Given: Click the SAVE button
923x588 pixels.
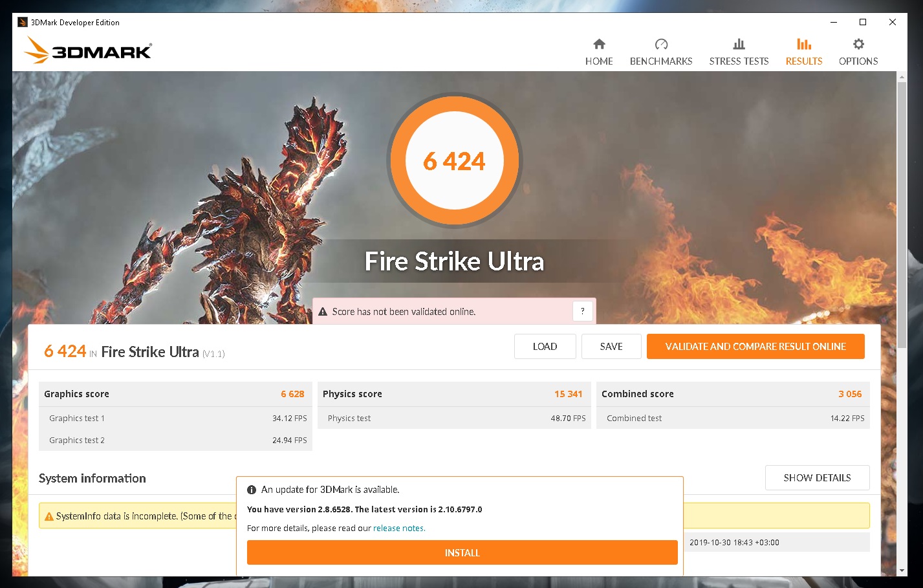Looking at the screenshot, I should tap(611, 346).
